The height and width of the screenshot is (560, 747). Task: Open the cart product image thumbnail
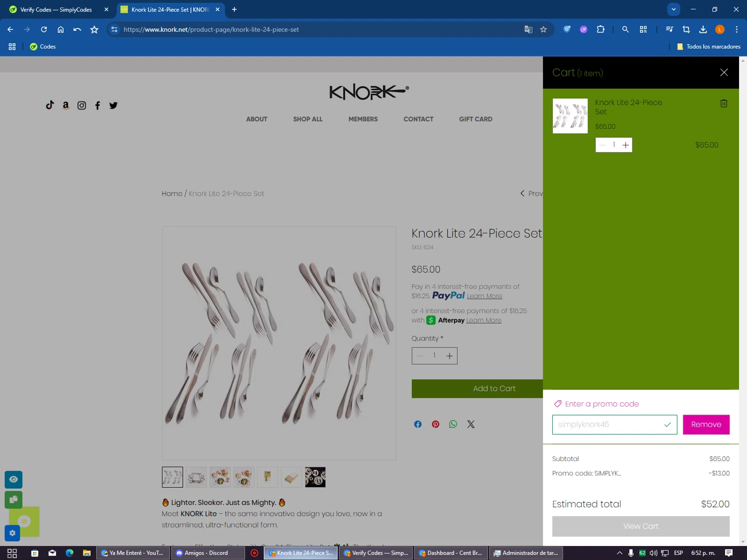pos(570,116)
